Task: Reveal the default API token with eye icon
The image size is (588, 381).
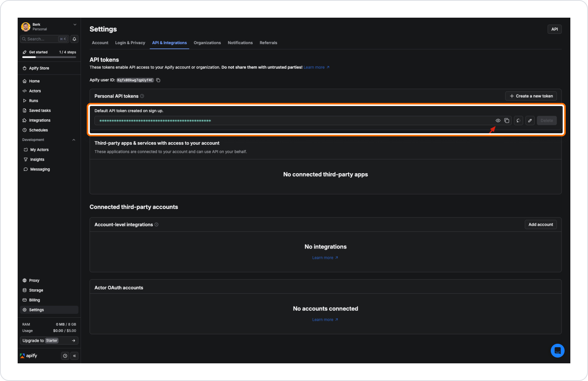Action: pos(498,121)
